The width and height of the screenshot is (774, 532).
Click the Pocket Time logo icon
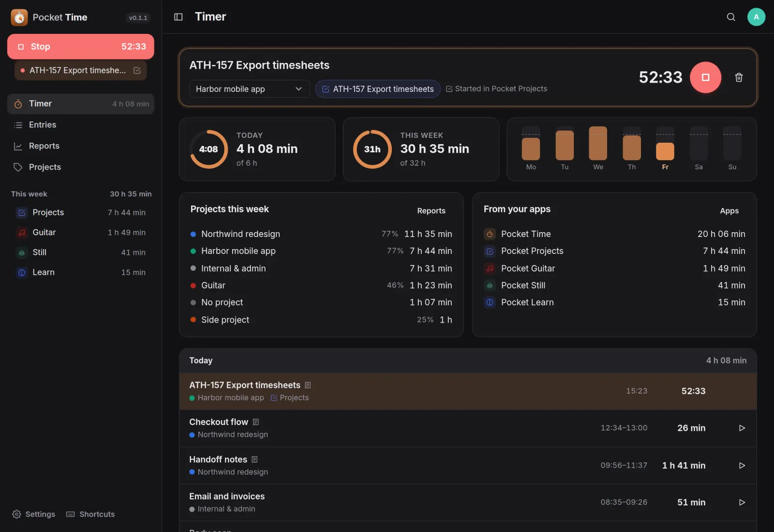point(19,17)
